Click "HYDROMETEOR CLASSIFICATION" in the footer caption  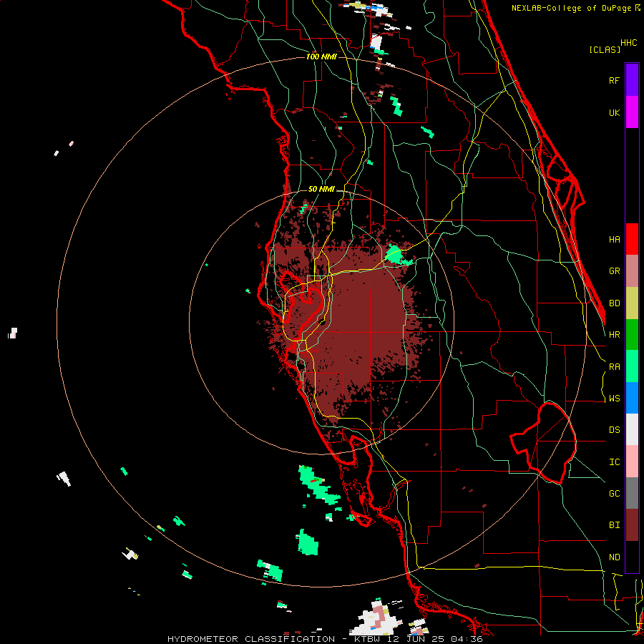pyautogui.click(x=251, y=639)
